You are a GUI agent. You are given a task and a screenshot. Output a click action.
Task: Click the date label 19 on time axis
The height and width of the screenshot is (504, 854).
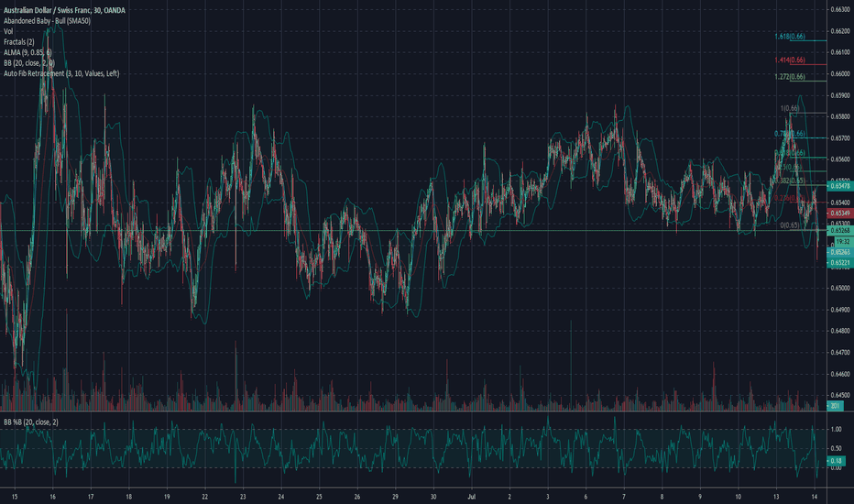167,497
